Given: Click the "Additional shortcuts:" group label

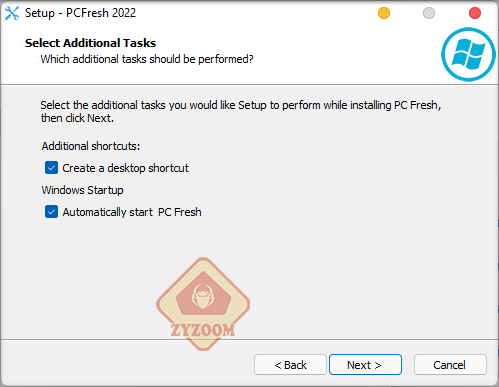Looking at the screenshot, I should [x=91, y=146].
